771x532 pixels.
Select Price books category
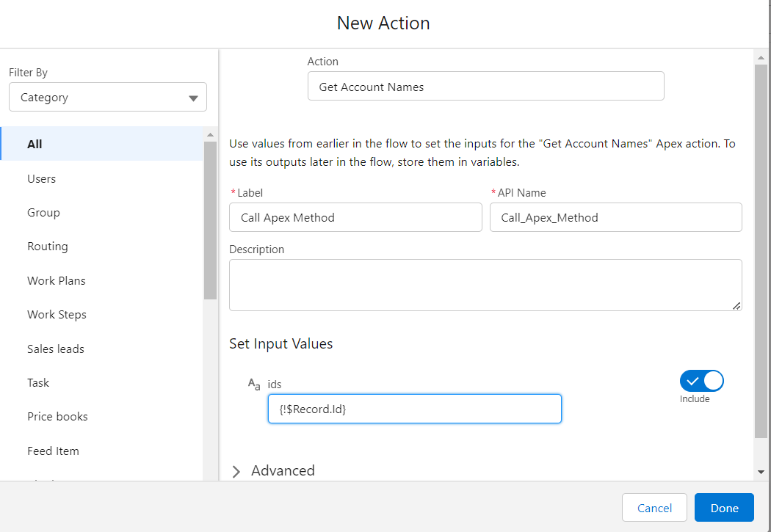point(57,417)
